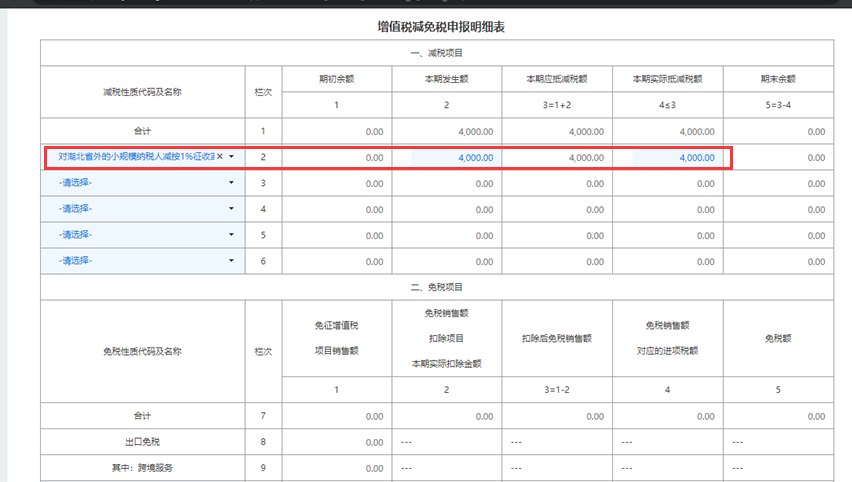
Task: Click the 跨境服务 row sales amount cell
Action: coord(337,468)
